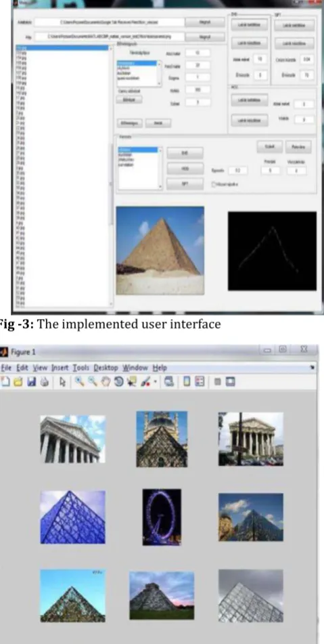
Task: Select the Data Cursor tool
Action: point(132,382)
